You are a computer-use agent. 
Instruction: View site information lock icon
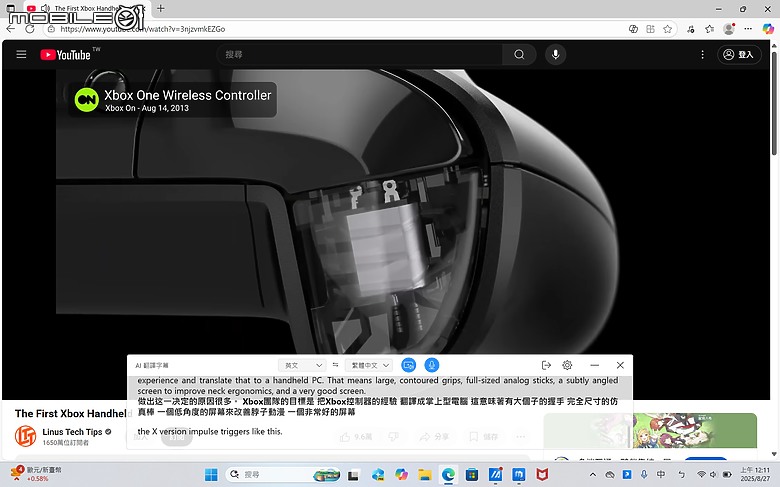tap(51, 29)
